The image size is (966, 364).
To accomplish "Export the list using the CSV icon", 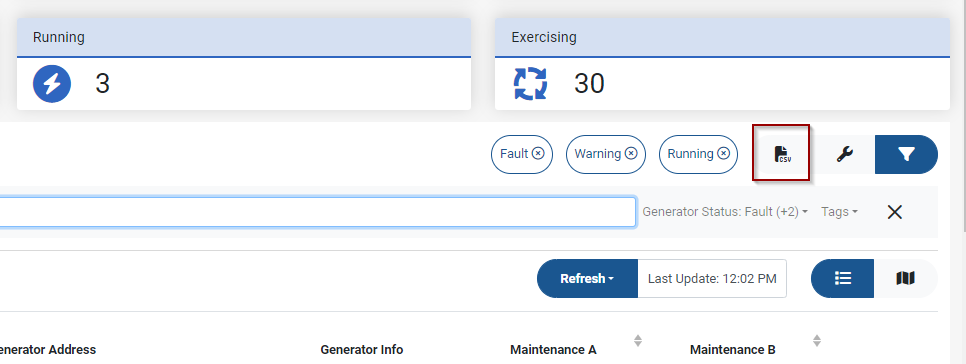I will (782, 154).
